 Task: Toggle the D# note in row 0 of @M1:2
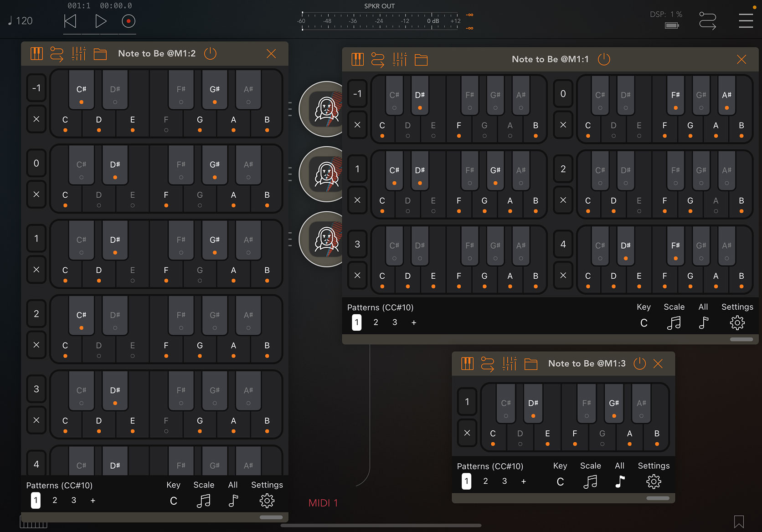[x=115, y=165]
